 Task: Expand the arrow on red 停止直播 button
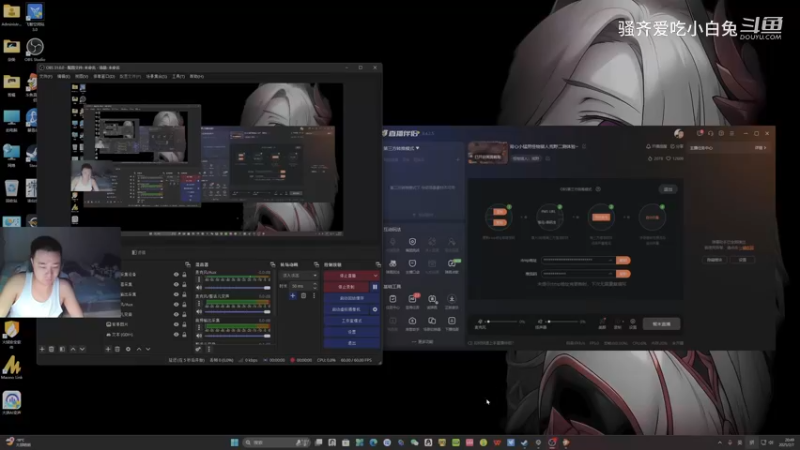tap(376, 276)
